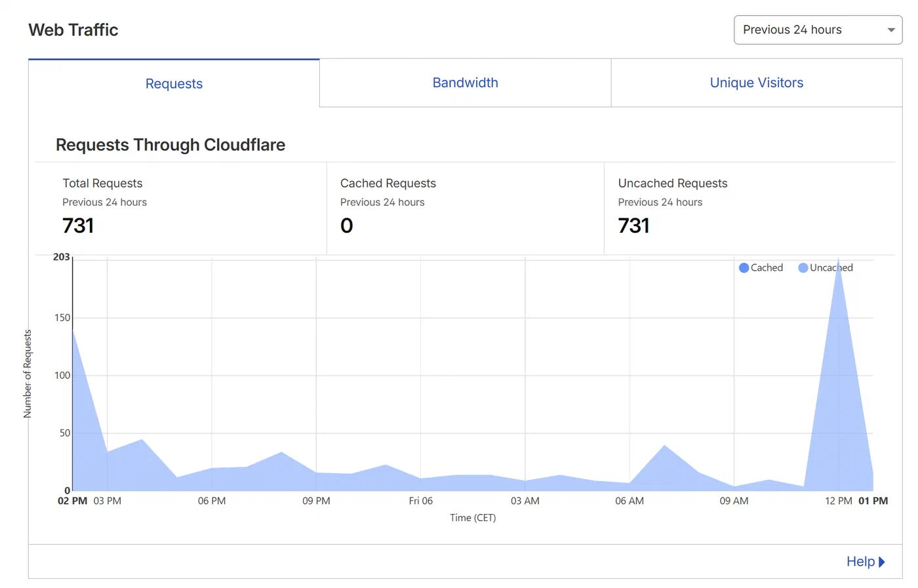Screen dimensions: 918x588
Task: Click the Web Traffic heading
Action: [73, 30]
